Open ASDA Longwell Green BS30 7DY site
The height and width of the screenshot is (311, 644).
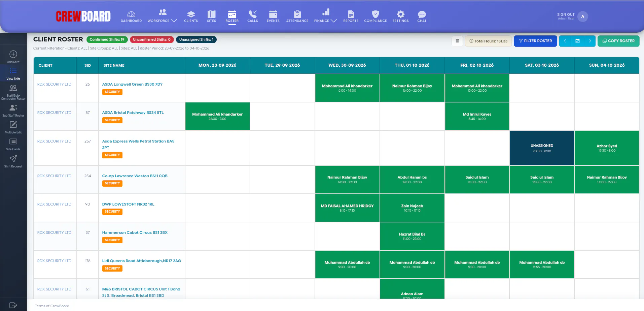pos(132,84)
